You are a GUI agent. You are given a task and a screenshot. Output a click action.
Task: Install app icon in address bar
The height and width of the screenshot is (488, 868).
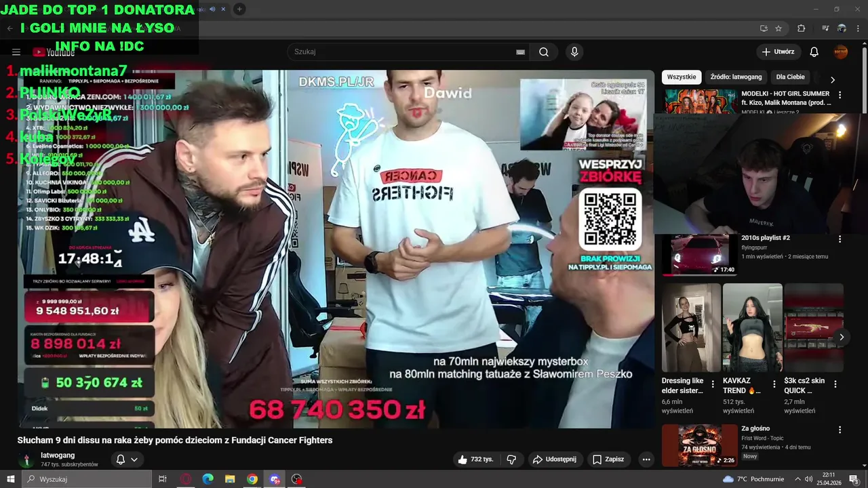tap(764, 28)
